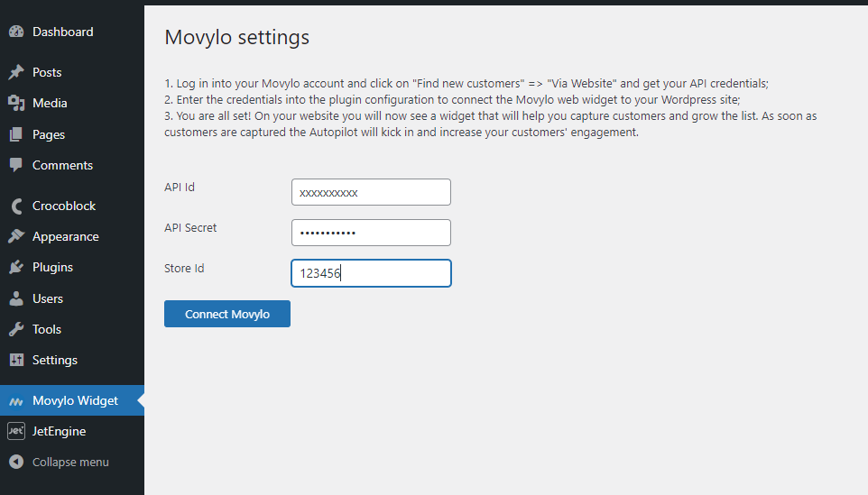Go to Plugins menu item
This screenshot has height=495, width=868.
click(72, 267)
